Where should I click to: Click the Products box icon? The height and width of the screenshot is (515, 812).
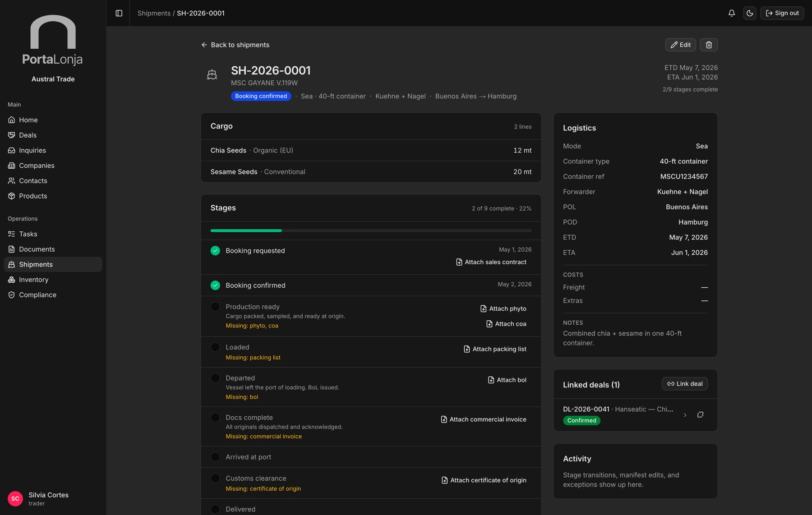12,196
